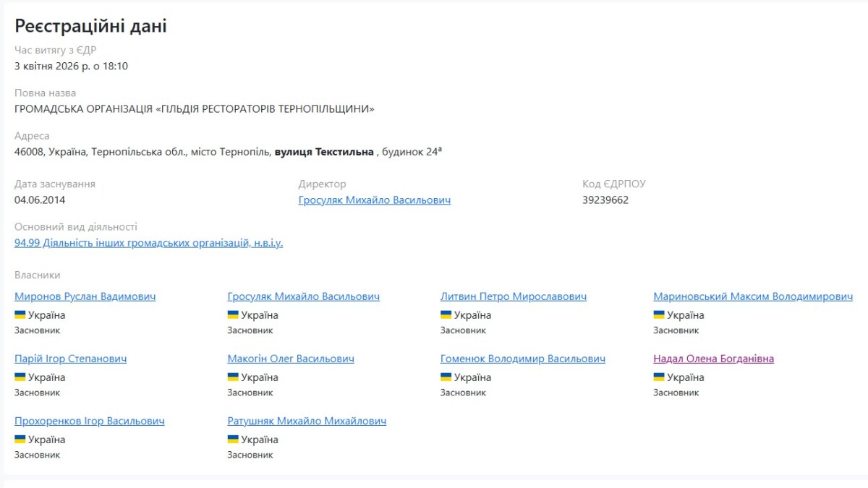This screenshot has width=868, height=488.
Task: Click Ukraine flag beneath Макогін Олег Васильович
Action: [233, 377]
